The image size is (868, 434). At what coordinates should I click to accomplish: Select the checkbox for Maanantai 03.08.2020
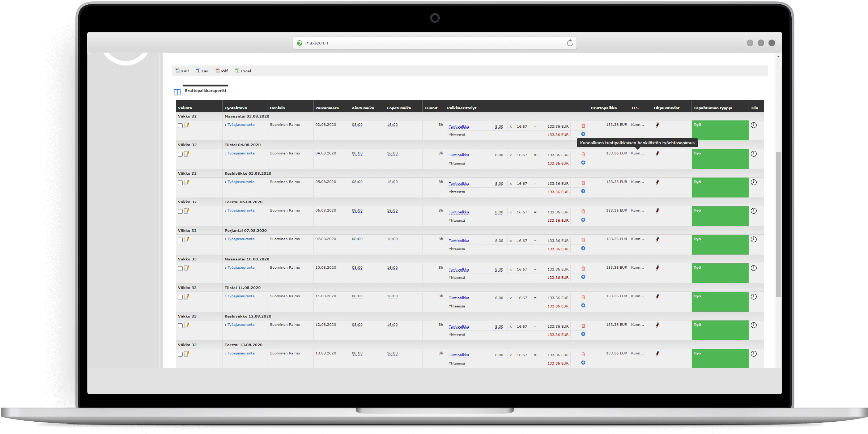coord(180,126)
